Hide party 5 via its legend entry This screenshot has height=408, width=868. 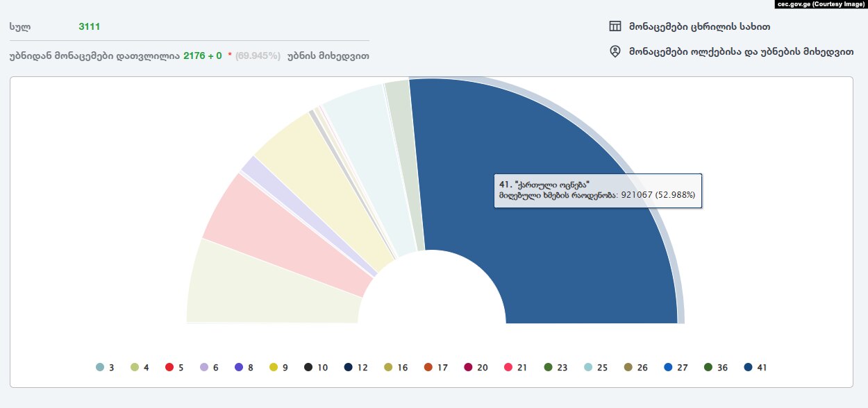174,368
